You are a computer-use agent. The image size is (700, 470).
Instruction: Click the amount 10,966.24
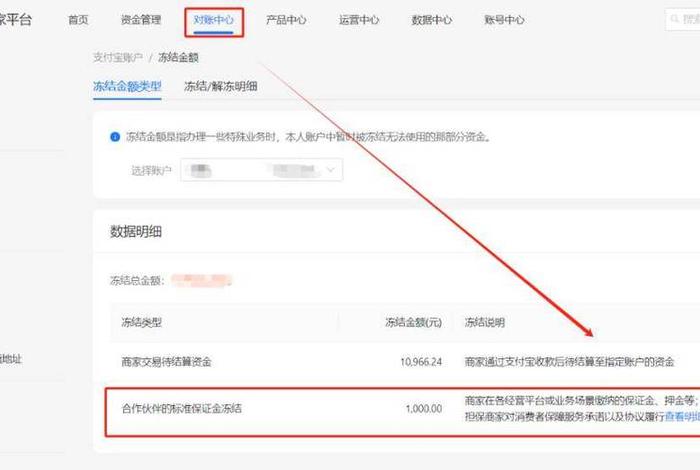click(421, 362)
